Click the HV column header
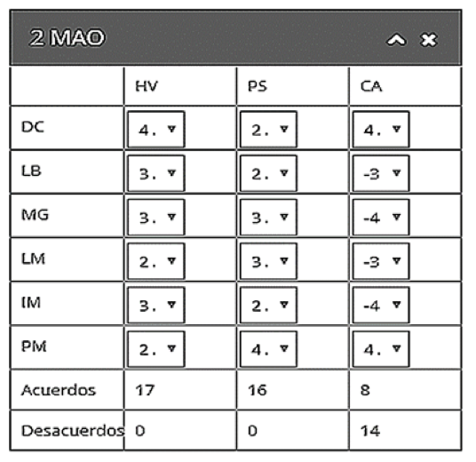The image size is (476, 462). click(x=147, y=86)
